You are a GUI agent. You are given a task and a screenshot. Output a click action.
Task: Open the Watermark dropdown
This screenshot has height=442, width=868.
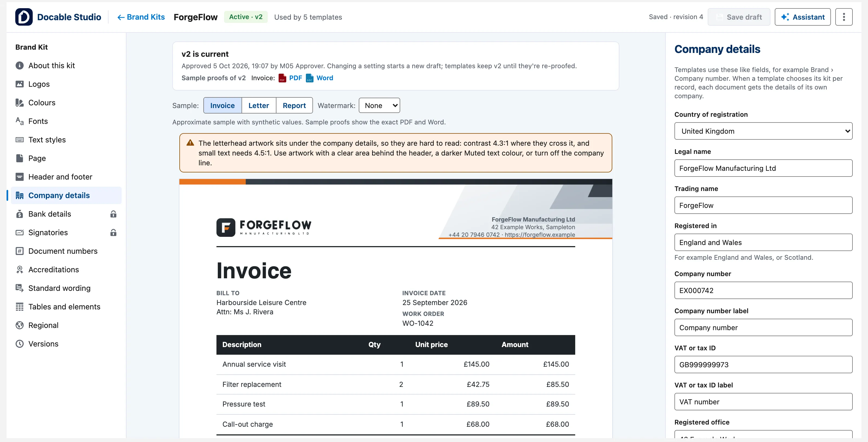click(x=379, y=106)
